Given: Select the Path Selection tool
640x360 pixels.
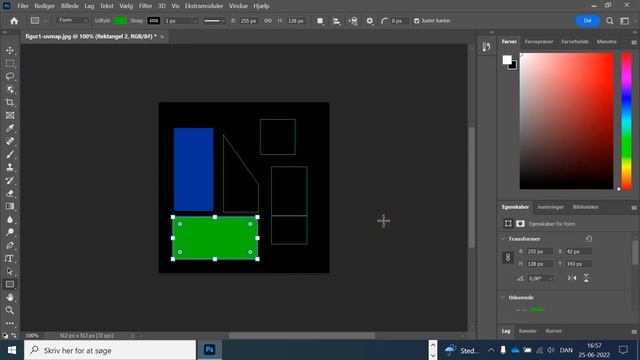Looking at the screenshot, I should tap(10, 271).
